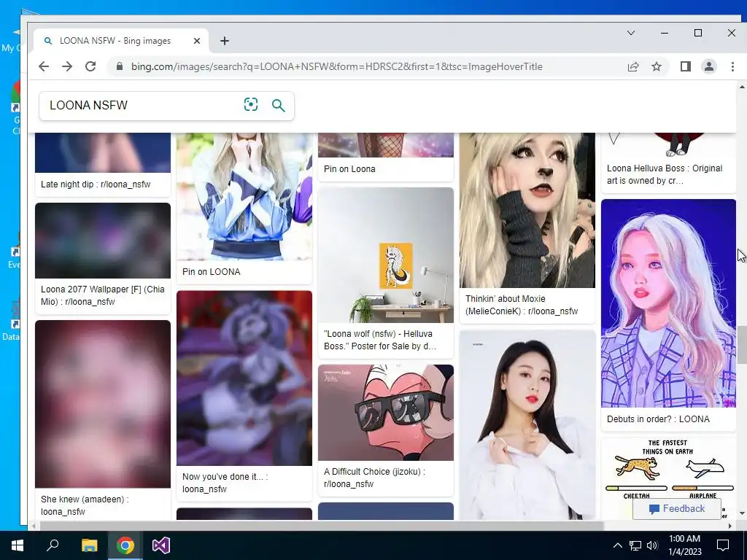Click the volume speaker tray icon
The image size is (747, 560).
coord(652,545)
